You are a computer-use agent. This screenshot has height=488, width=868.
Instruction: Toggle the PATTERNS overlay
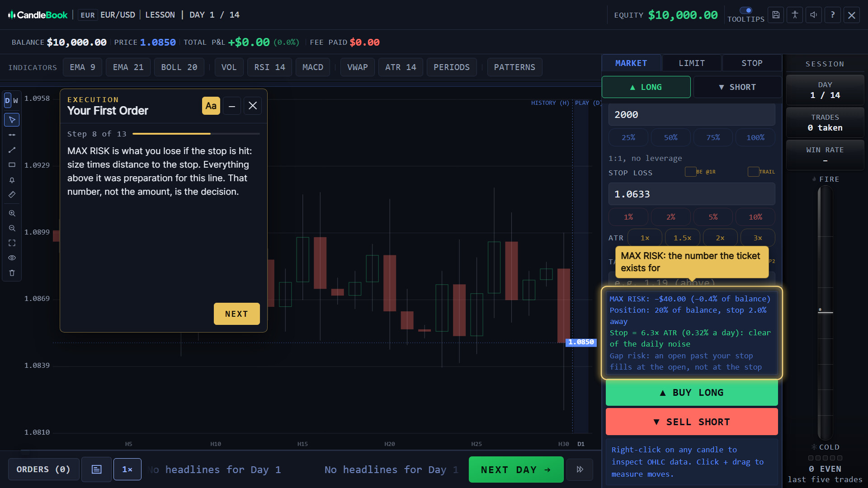pyautogui.click(x=515, y=67)
